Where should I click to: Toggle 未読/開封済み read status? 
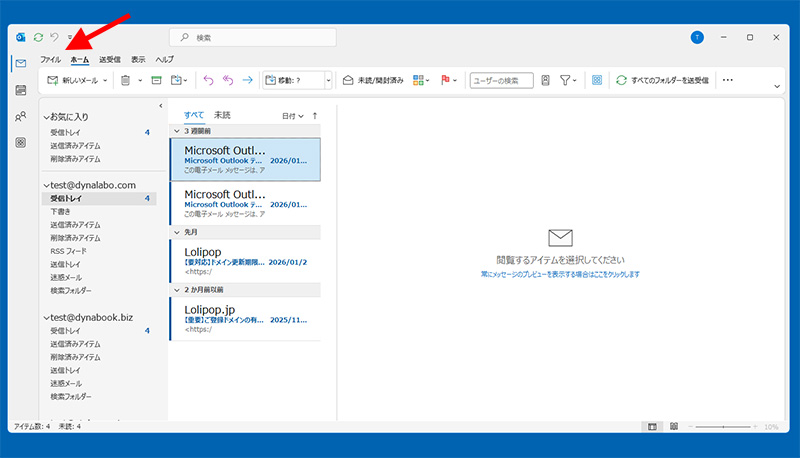tap(373, 80)
